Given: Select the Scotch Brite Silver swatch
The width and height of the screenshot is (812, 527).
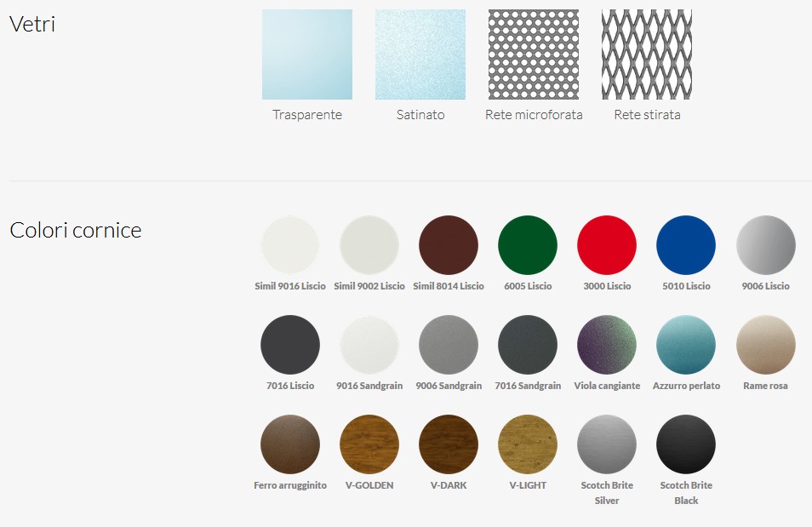Looking at the screenshot, I should tap(607, 444).
